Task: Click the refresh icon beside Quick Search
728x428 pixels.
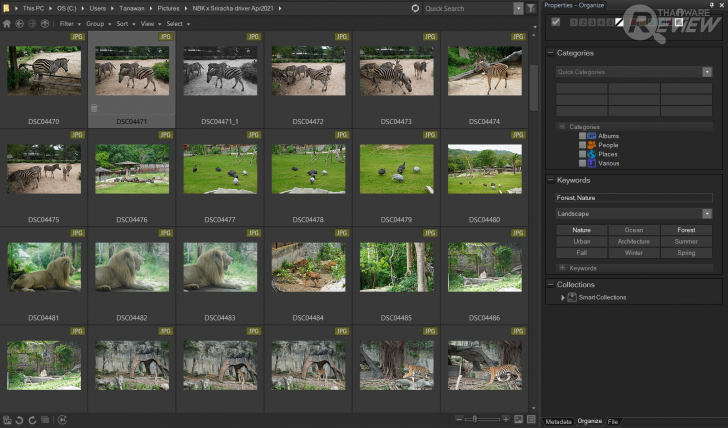Action: 415,8
